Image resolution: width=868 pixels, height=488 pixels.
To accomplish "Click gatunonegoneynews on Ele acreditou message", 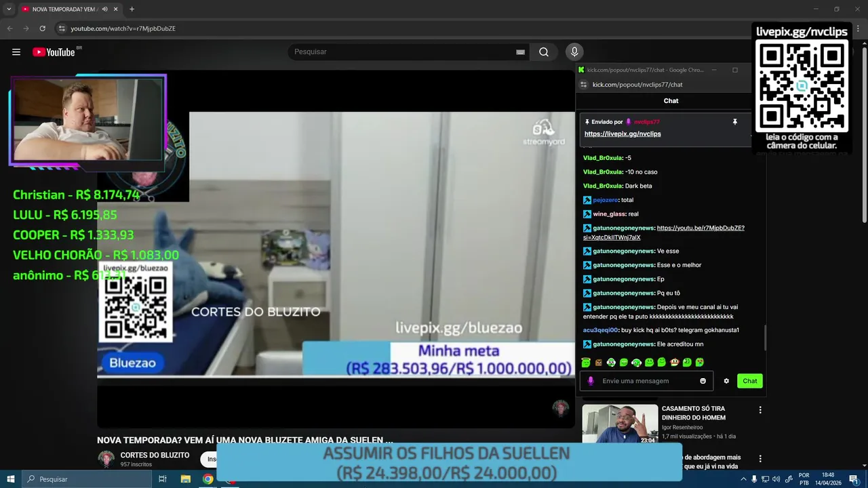I will point(623,344).
